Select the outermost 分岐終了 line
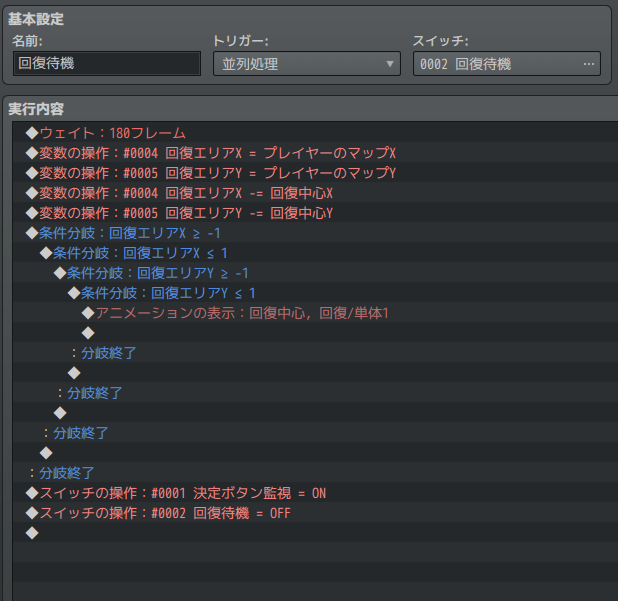Image resolution: width=618 pixels, height=601 pixels. tap(315, 473)
